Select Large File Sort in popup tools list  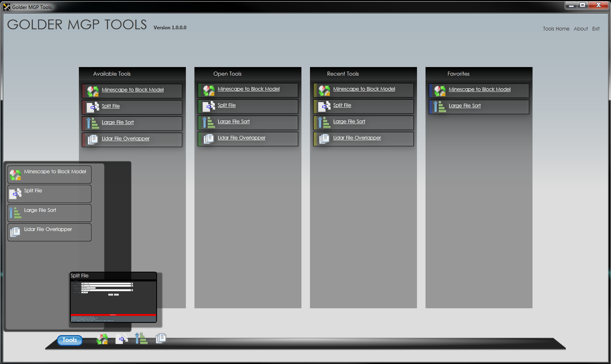(x=49, y=213)
